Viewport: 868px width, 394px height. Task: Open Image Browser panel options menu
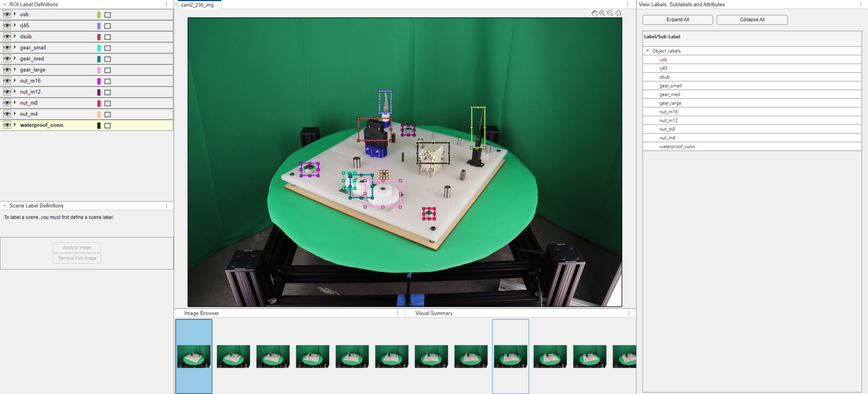click(x=397, y=313)
